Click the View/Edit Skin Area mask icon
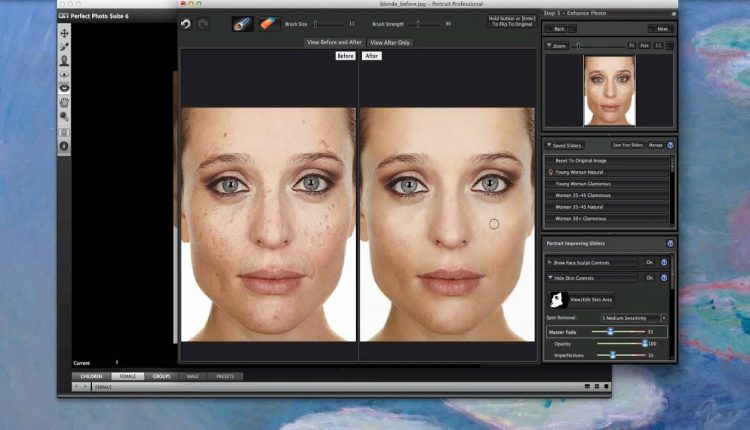The image size is (750, 430). point(557,300)
